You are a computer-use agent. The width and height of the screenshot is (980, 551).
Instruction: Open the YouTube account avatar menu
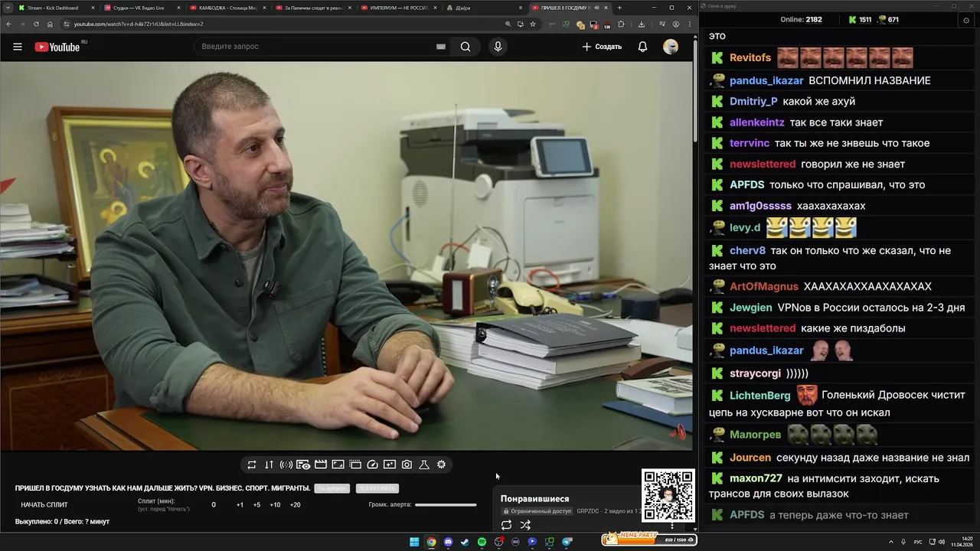pos(671,47)
